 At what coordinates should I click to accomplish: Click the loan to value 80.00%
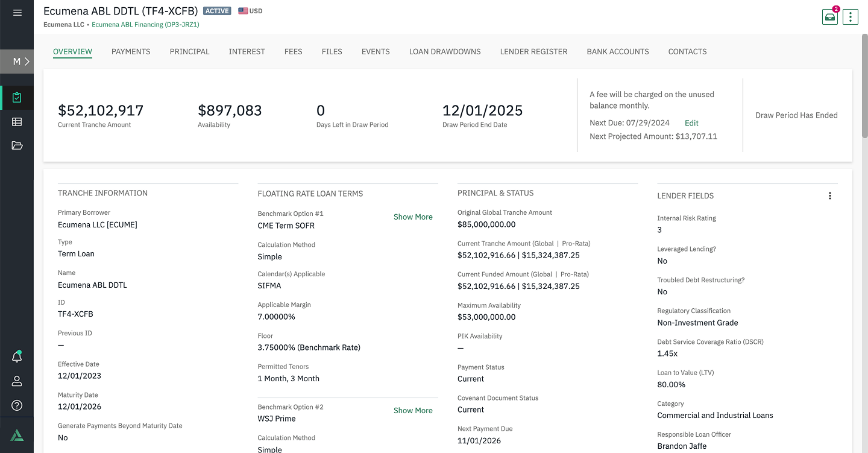pyautogui.click(x=671, y=384)
